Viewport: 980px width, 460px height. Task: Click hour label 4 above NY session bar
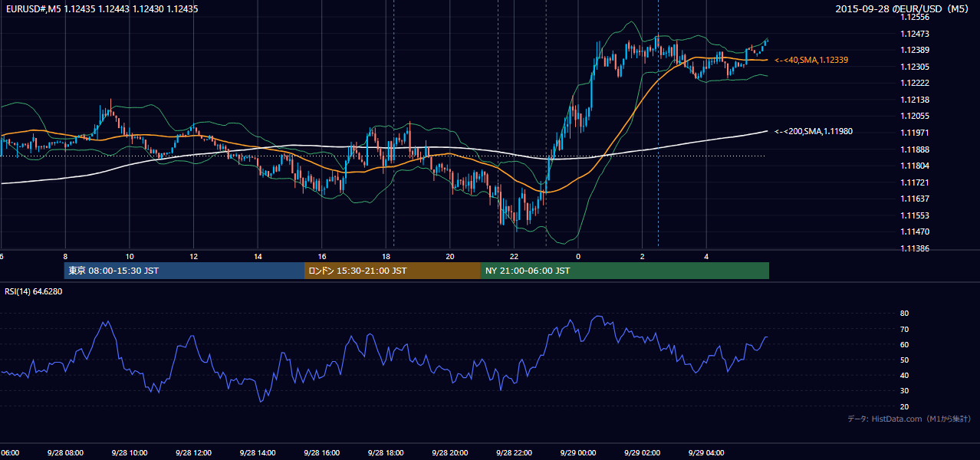coord(706,257)
